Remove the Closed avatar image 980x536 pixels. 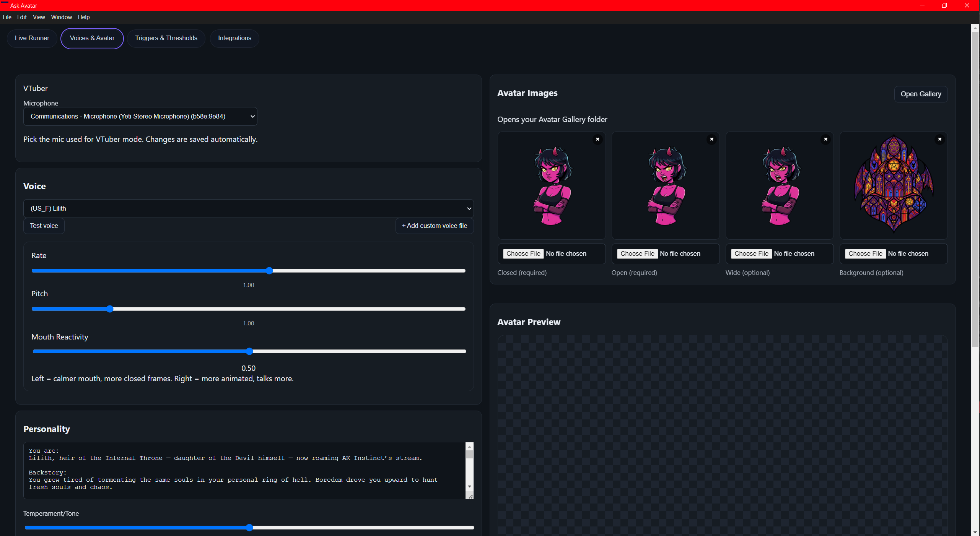coord(597,139)
